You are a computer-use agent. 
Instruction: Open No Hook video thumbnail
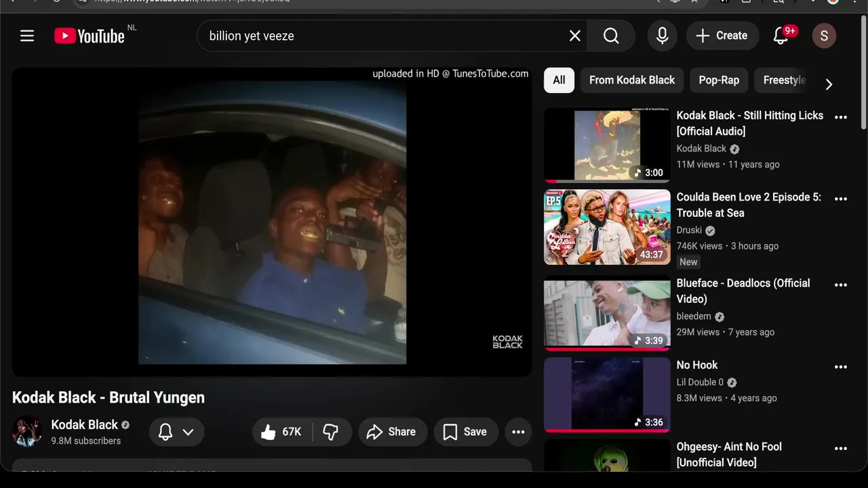607,394
